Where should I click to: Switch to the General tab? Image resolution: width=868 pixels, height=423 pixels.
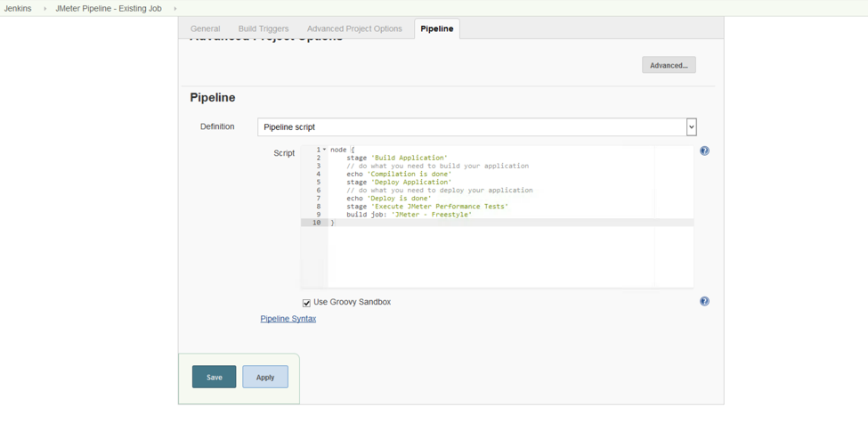[x=206, y=28]
